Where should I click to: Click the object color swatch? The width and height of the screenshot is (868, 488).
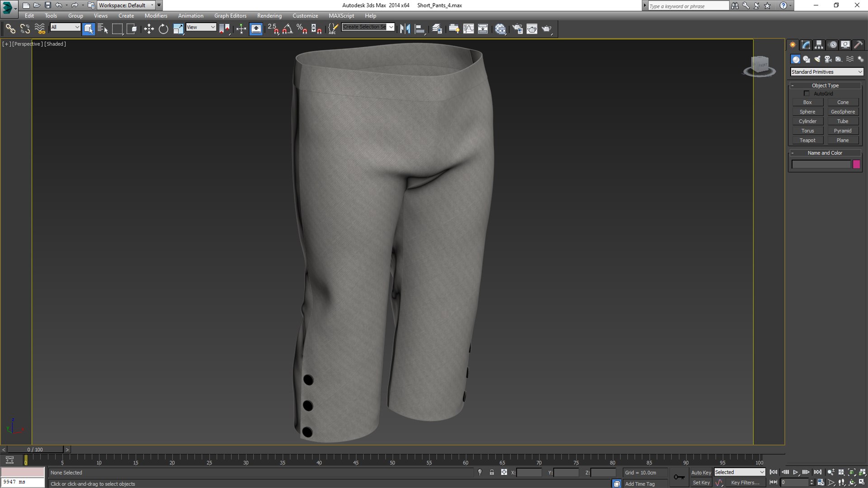click(x=856, y=164)
